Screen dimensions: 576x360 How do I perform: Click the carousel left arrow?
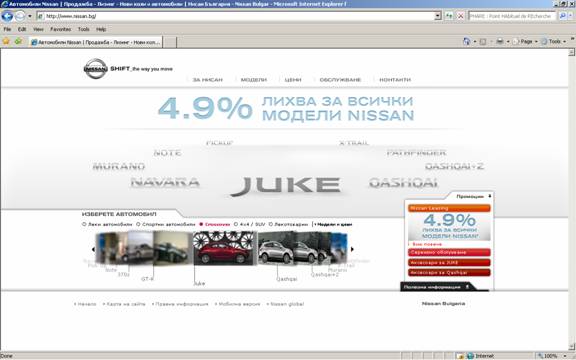point(93,249)
